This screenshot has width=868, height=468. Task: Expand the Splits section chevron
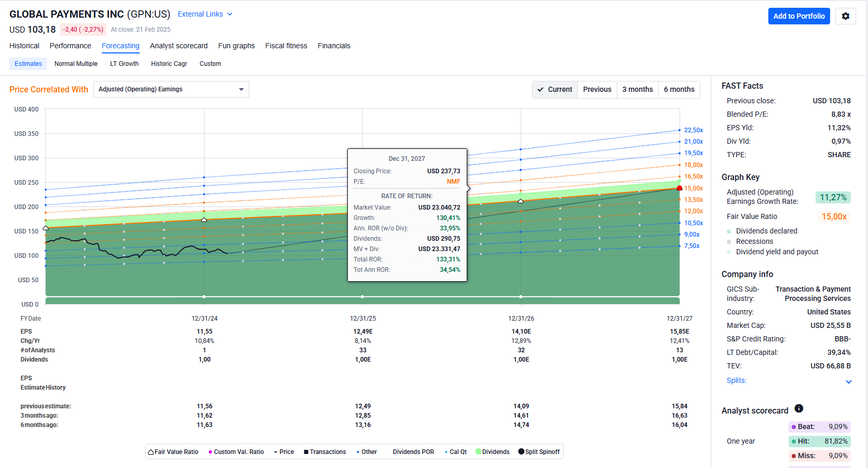[x=848, y=381]
